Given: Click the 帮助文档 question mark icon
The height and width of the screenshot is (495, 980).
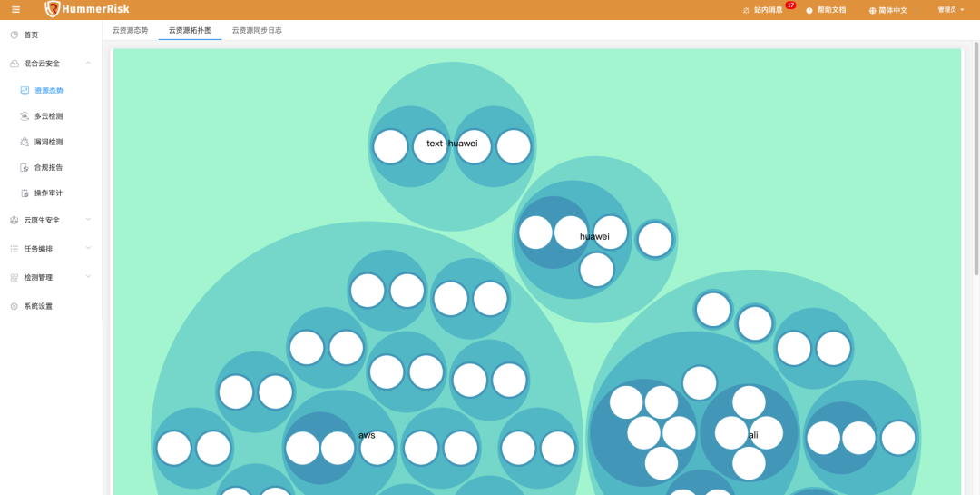Looking at the screenshot, I should 809,11.
